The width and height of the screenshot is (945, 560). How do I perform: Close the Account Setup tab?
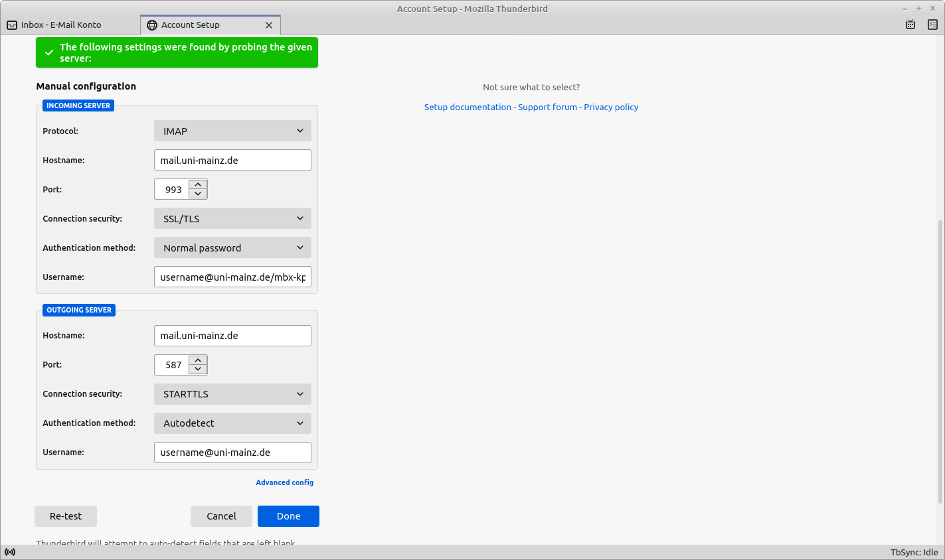[269, 25]
